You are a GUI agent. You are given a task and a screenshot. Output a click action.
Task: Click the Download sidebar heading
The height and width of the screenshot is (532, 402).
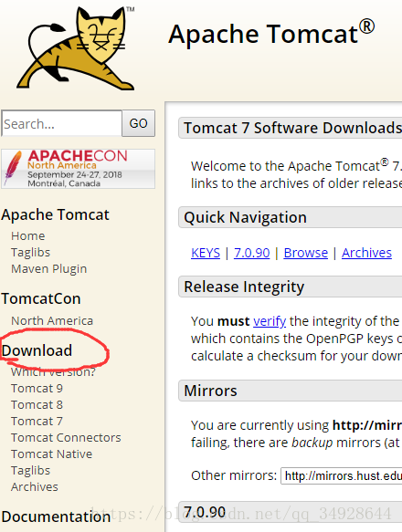[x=37, y=350]
